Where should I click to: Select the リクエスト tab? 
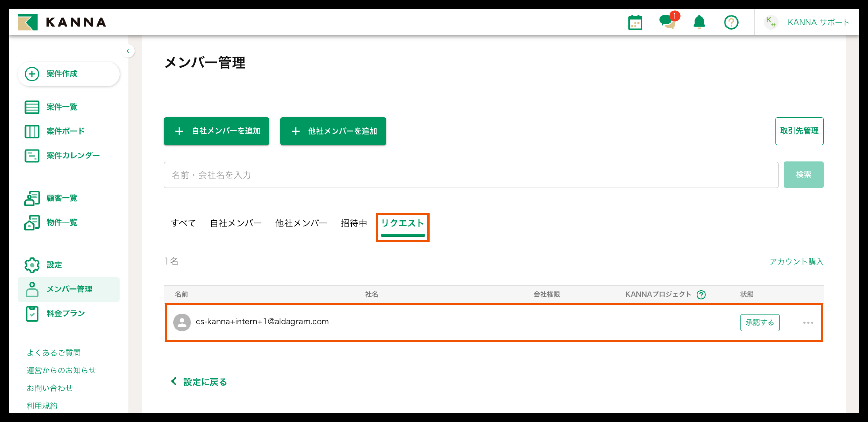(403, 223)
